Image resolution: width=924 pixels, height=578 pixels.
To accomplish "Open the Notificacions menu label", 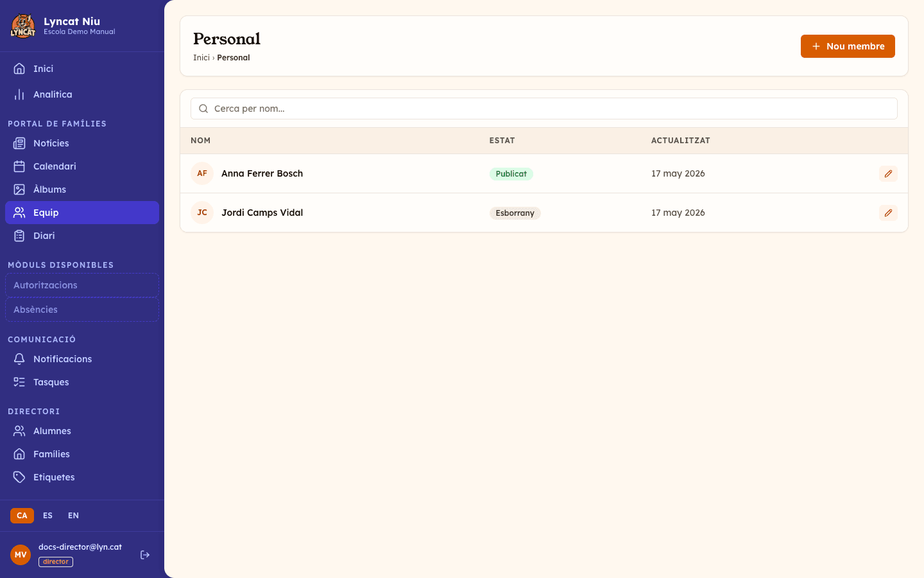I will pyautogui.click(x=62, y=359).
